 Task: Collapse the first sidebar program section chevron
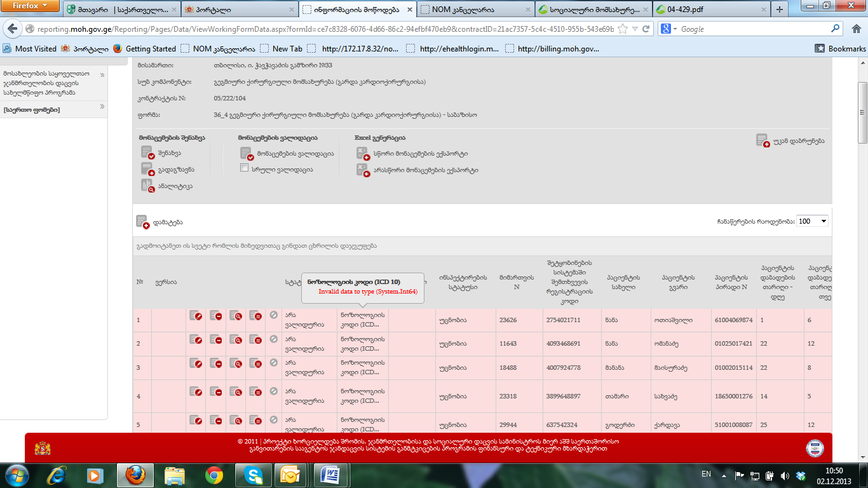tap(102, 74)
